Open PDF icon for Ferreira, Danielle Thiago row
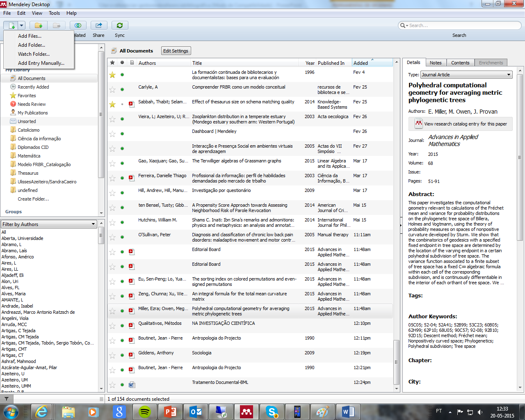Screen dimensions: 525x420 pos(132,178)
